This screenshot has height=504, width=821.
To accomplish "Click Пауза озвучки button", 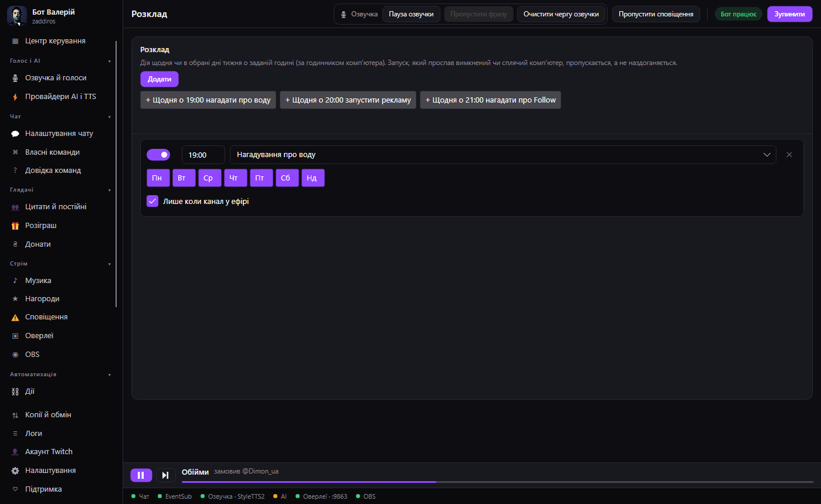I will click(411, 14).
